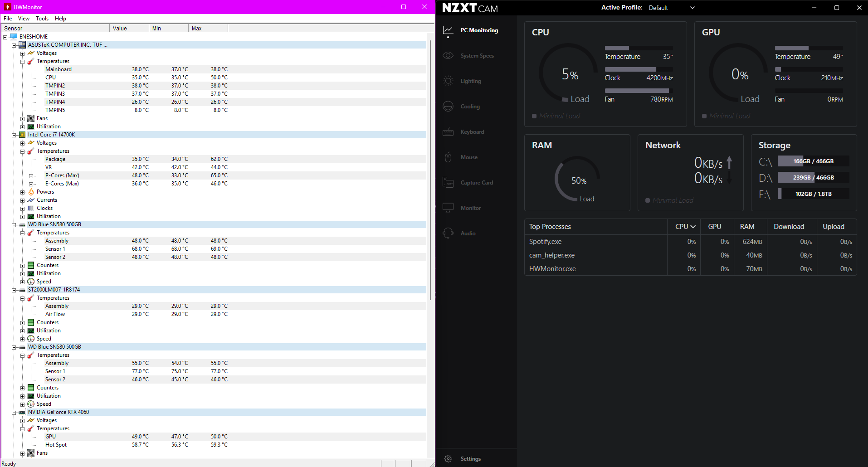The image size is (868, 467).
Task: Open the Tools menu in HWMonitor
Action: click(42, 19)
